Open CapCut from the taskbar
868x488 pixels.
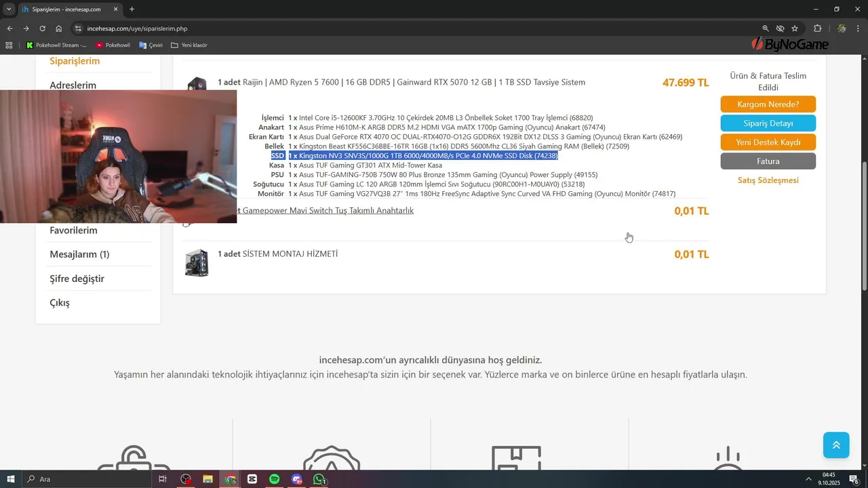coord(252,479)
